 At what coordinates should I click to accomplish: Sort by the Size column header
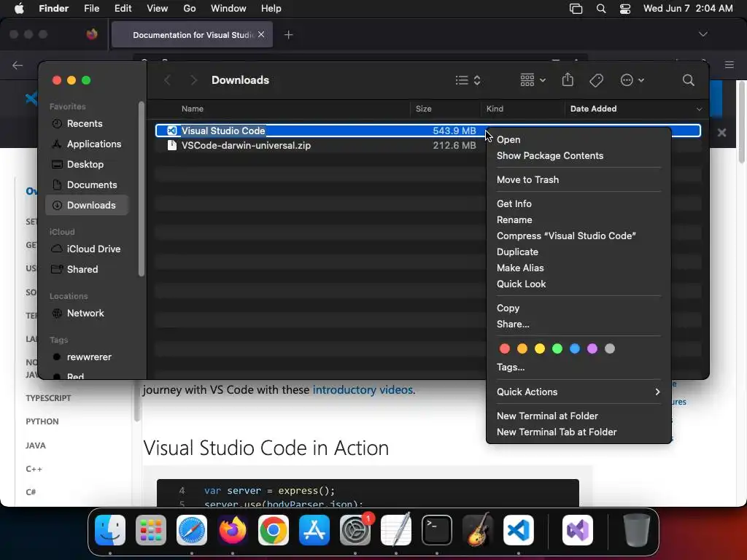click(x=423, y=109)
